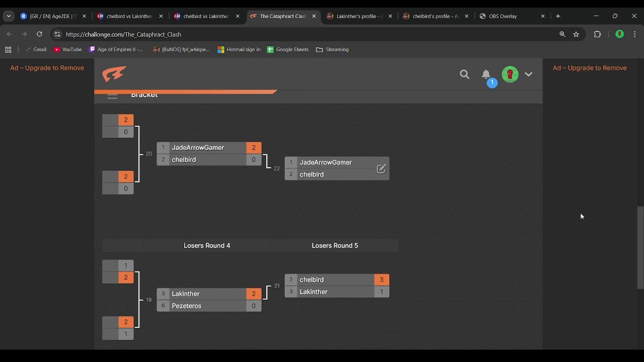Click the page vertical scrollbar thumb
The height and width of the screenshot is (362, 644).
point(640,247)
